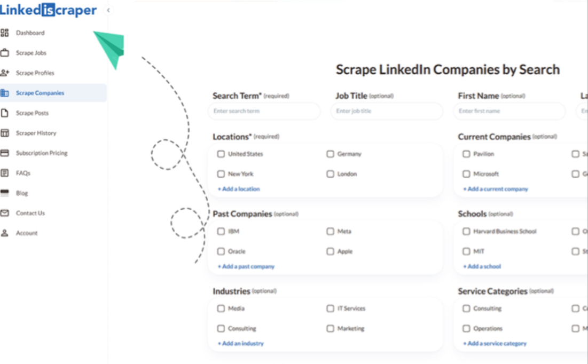Screen dimensions: 588x364
Task: Click the Dashboard grid icon
Action: (5, 33)
